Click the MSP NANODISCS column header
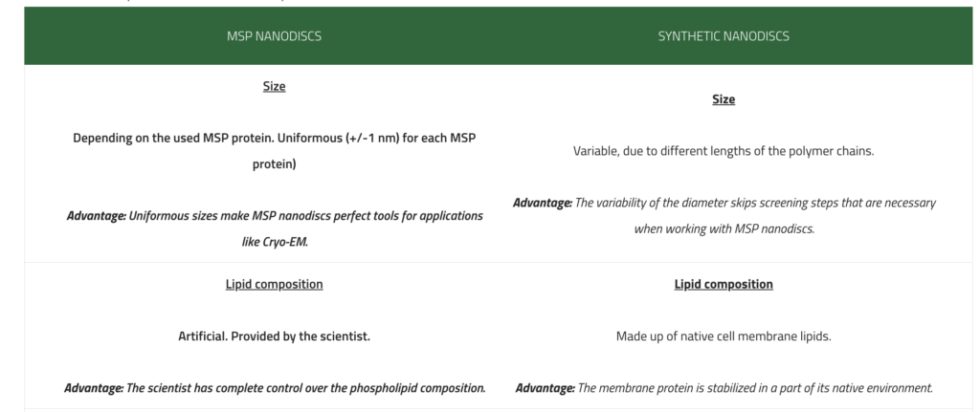980x412 pixels. [x=274, y=36]
